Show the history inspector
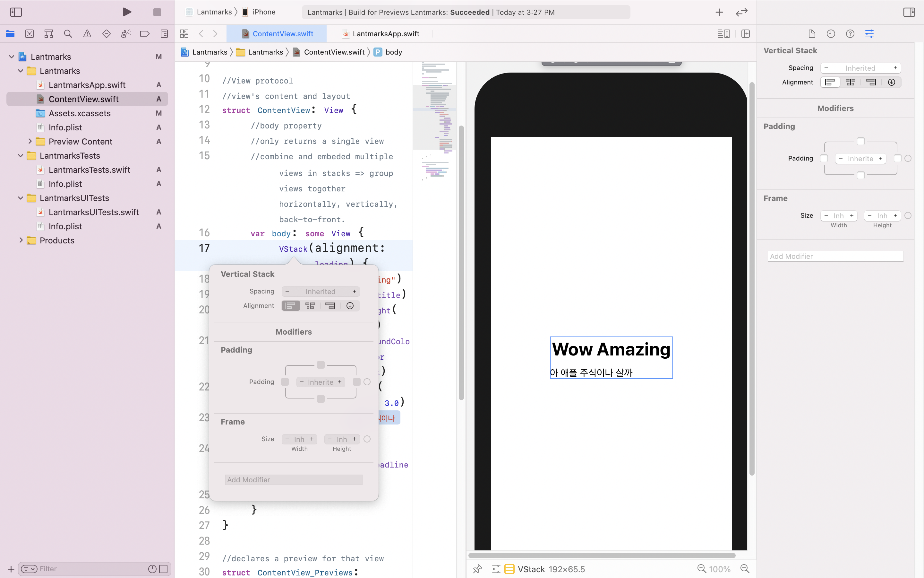The height and width of the screenshot is (578, 924). click(831, 34)
